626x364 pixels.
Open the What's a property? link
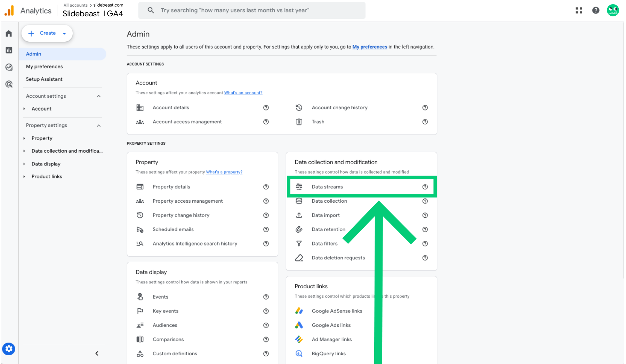click(x=224, y=172)
